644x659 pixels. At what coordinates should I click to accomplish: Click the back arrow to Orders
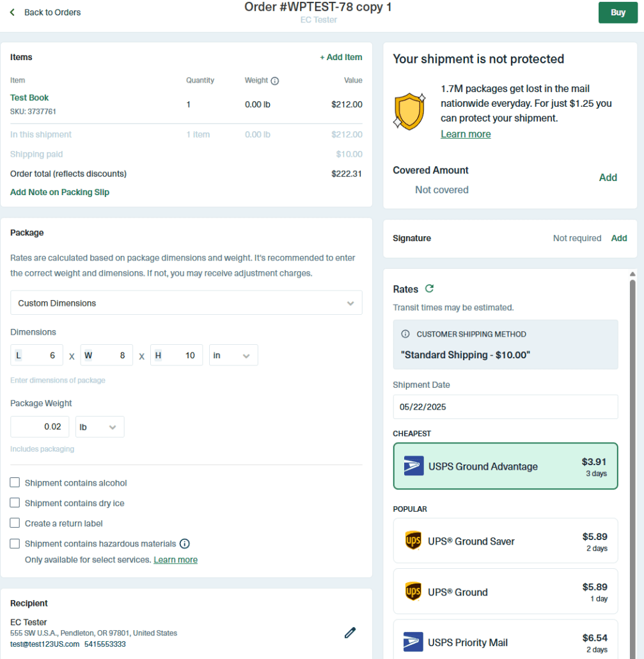click(12, 12)
